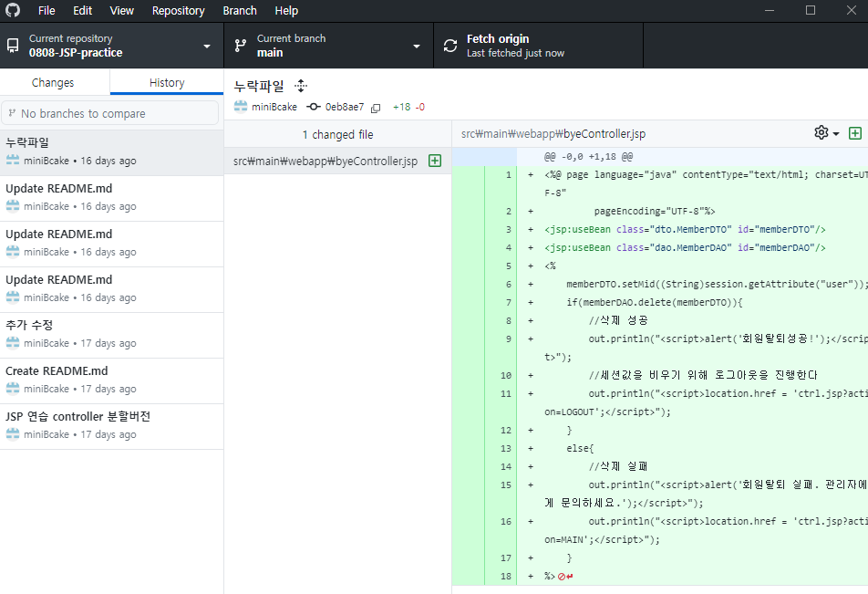The width and height of the screenshot is (868, 594).
Task: Click the -0 removed lines count
Action: 419,107
